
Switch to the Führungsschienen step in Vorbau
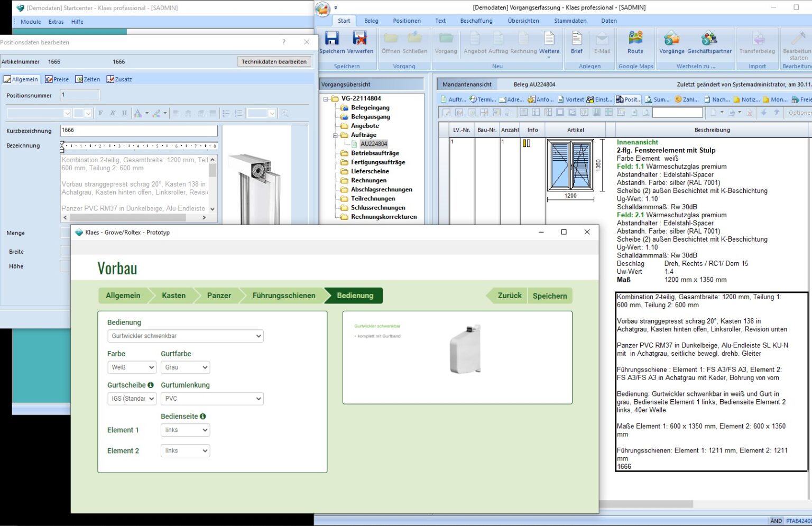click(x=283, y=296)
